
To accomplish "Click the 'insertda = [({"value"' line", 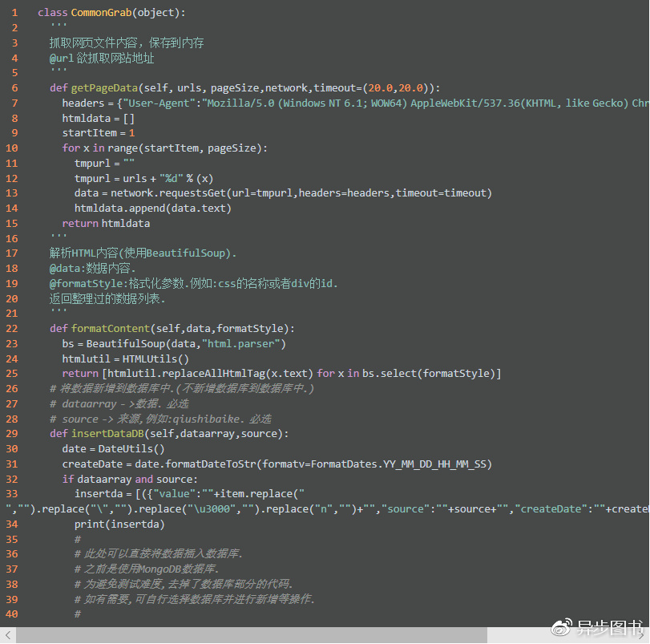I will point(189,494).
